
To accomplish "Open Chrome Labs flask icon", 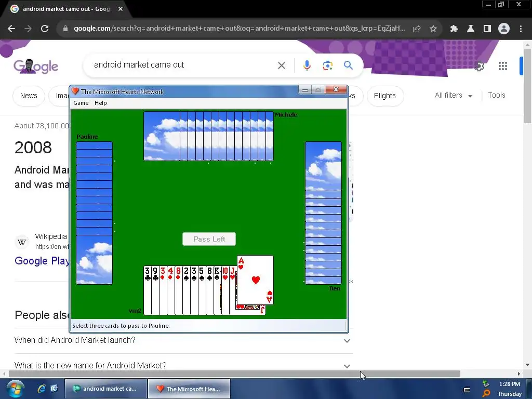I will (x=471, y=29).
